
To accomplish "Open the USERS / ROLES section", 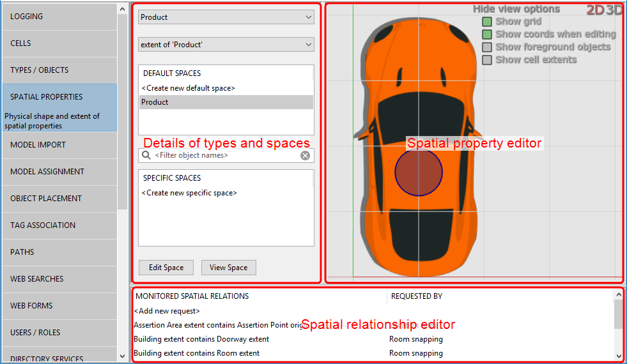I will pyautogui.click(x=59, y=332).
